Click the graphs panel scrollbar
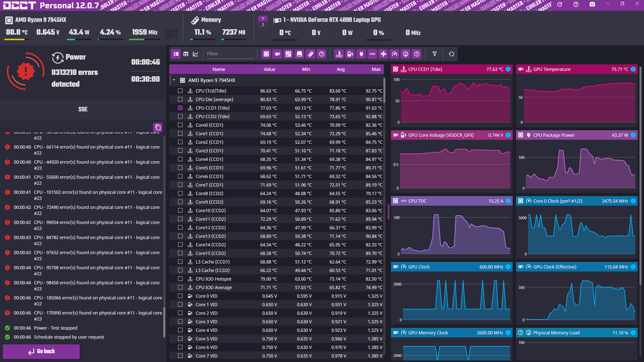Screen dimensions: 644x362 640,176
